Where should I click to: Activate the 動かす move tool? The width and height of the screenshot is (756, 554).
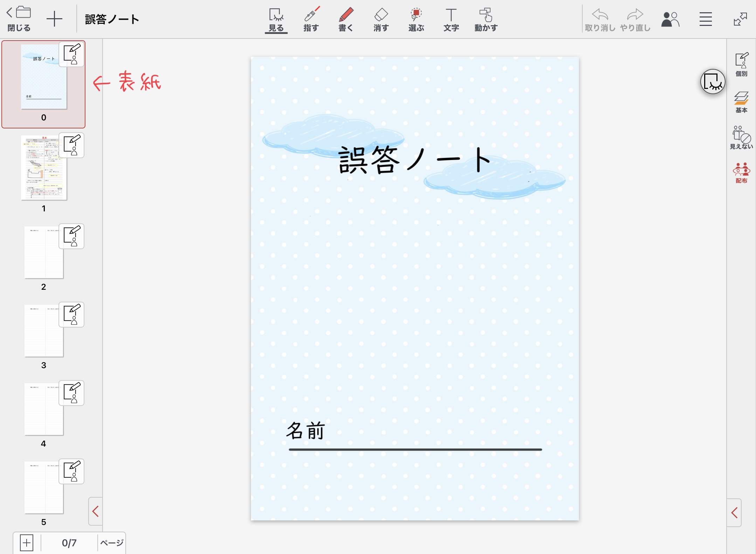[486, 19]
